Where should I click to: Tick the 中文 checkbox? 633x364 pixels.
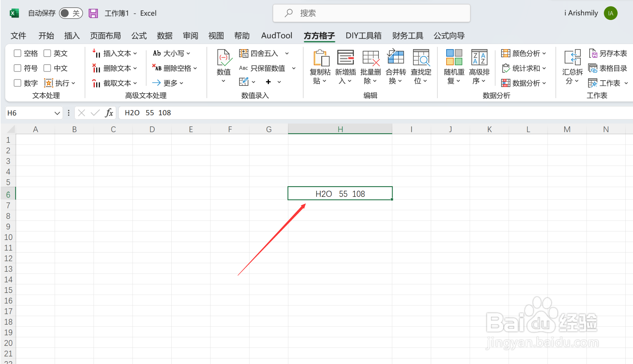[47, 68]
